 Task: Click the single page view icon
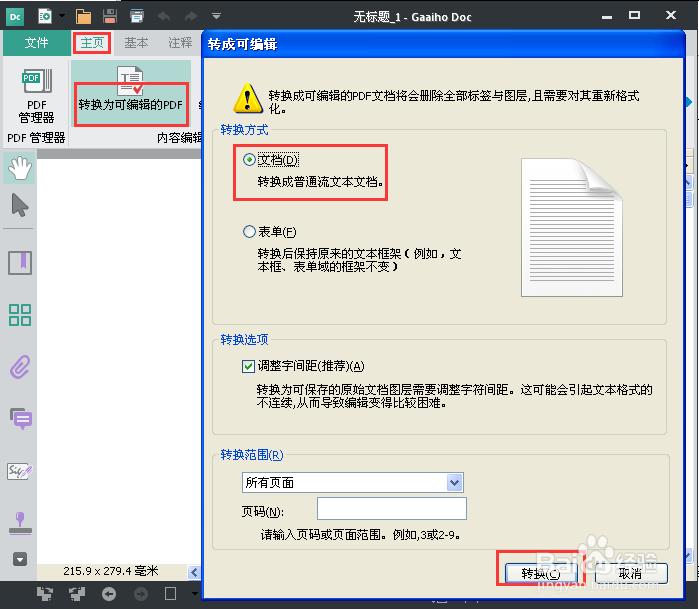170,594
